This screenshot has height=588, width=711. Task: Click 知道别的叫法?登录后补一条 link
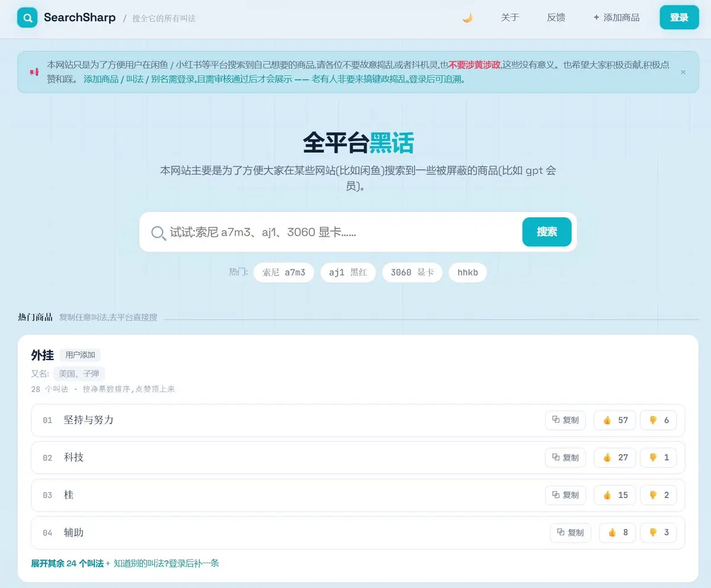pos(166,563)
